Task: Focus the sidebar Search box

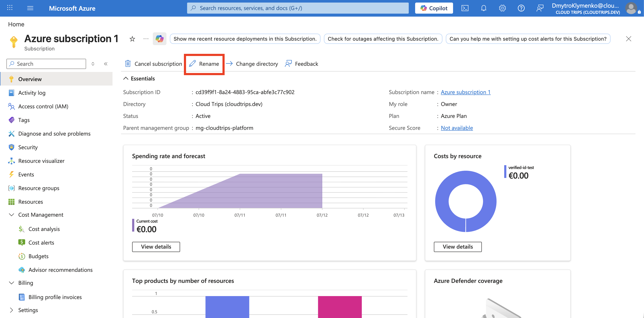Action: click(x=46, y=64)
